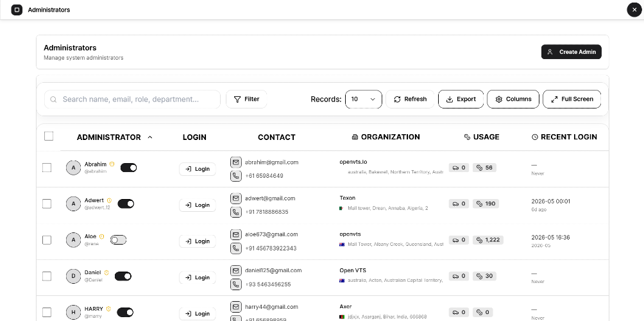Image resolution: width=644 pixels, height=321 pixels.
Task: Select the Aloe row checkbox
Action: [x=47, y=240]
